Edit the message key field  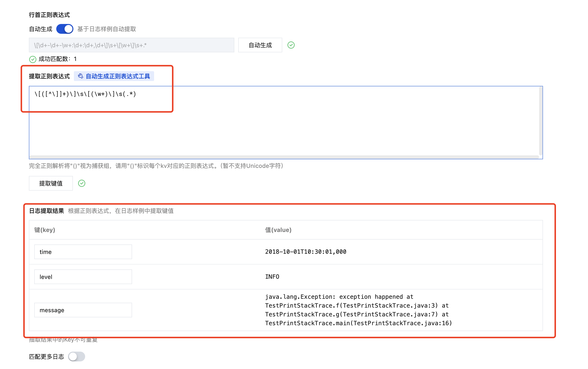[x=83, y=310]
